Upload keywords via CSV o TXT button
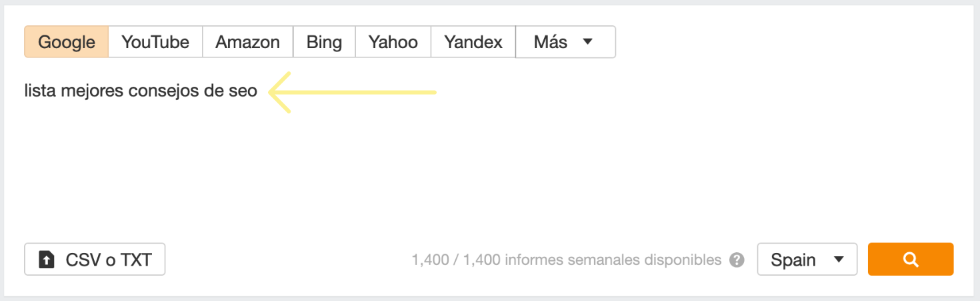The height and width of the screenshot is (301, 980). coord(95,260)
